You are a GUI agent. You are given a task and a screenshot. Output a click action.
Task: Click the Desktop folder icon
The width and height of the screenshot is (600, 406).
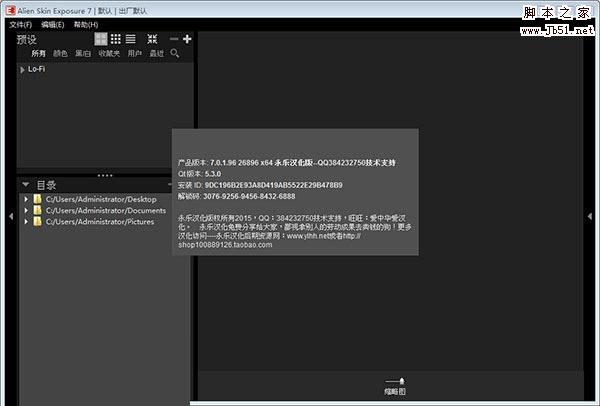click(37, 199)
